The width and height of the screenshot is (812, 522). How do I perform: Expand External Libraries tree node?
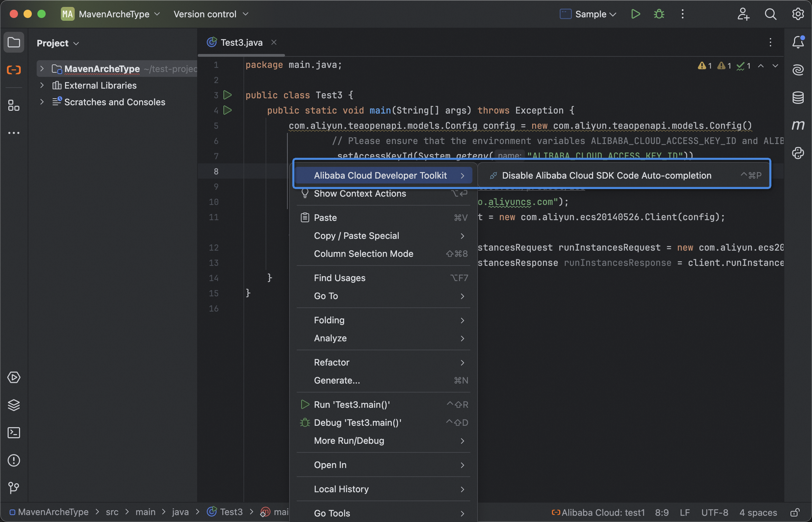pos(42,85)
